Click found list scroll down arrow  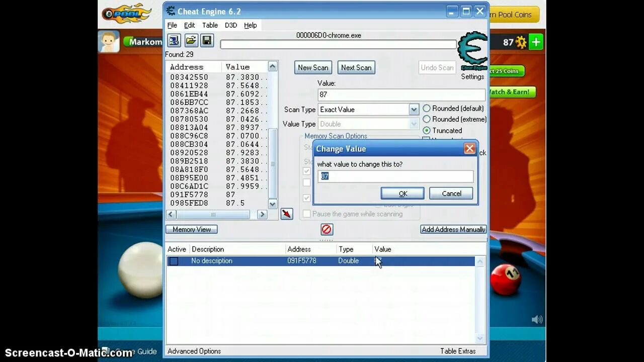pyautogui.click(x=272, y=204)
